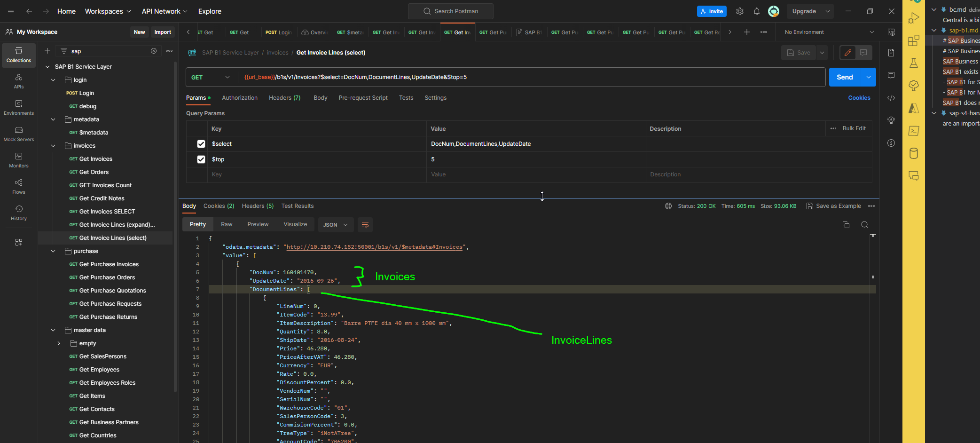The height and width of the screenshot is (443, 980).
Task: Click the search icon in response pane
Action: [864, 225]
